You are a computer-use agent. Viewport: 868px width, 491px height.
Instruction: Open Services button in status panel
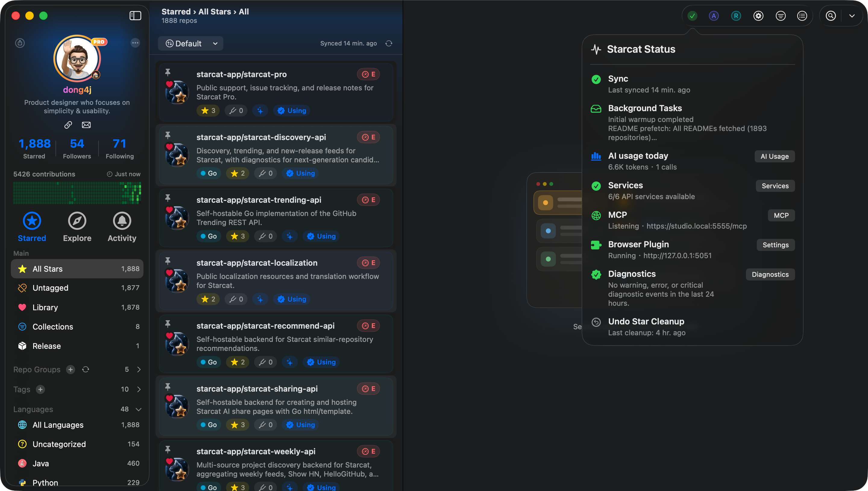[775, 186]
